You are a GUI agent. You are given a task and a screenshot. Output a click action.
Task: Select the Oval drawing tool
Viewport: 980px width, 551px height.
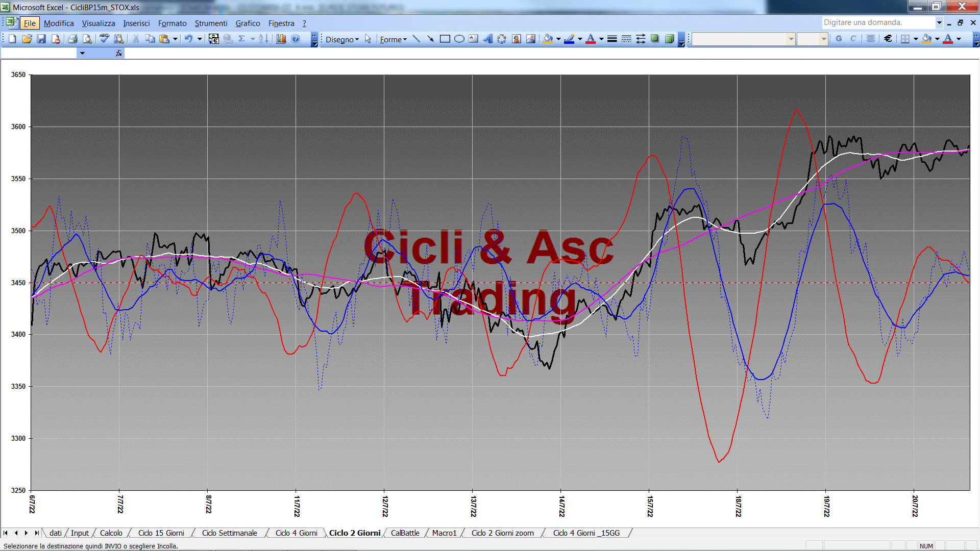pos(459,39)
